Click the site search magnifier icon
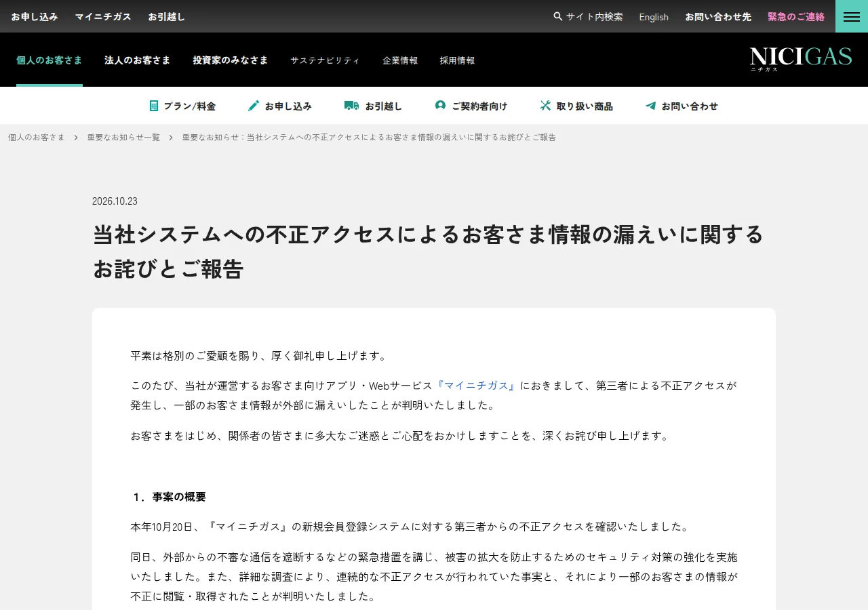Image resolution: width=868 pixels, height=610 pixels. pos(558,16)
